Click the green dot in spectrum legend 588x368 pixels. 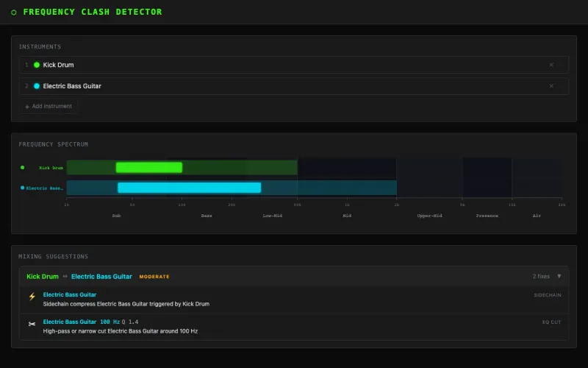tap(23, 168)
